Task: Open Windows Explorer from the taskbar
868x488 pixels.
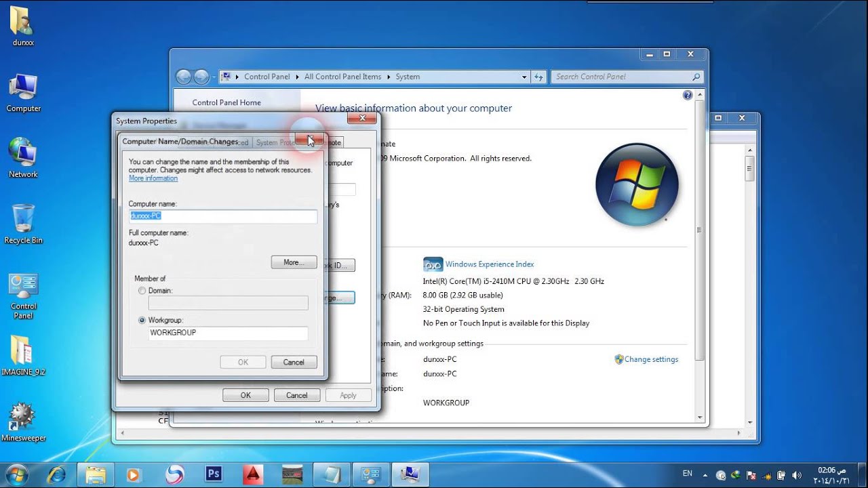Action: pyautogui.click(x=96, y=474)
